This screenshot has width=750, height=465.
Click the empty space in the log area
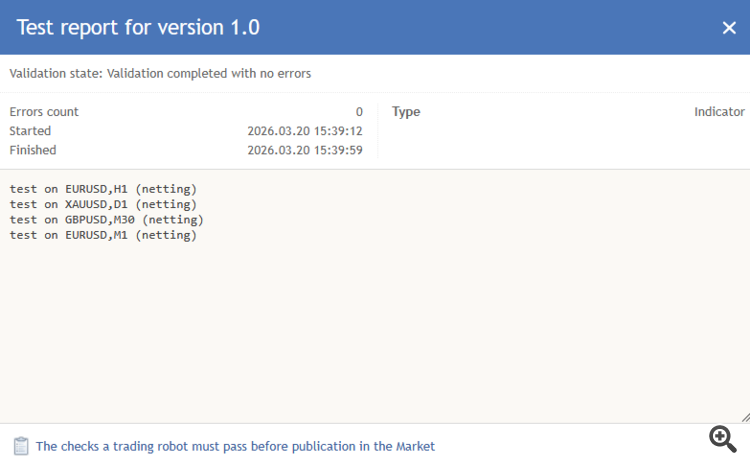(375, 330)
